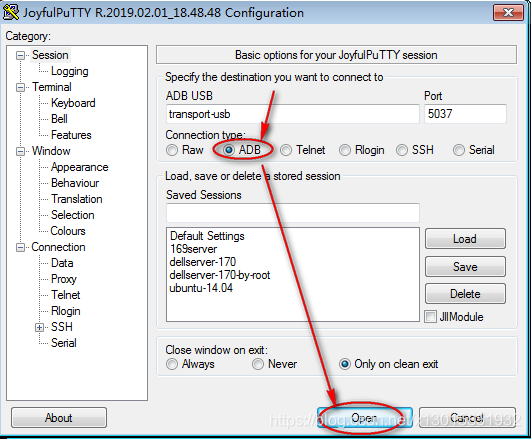Click the Save session button
This screenshot has width=531, height=439.
click(465, 267)
